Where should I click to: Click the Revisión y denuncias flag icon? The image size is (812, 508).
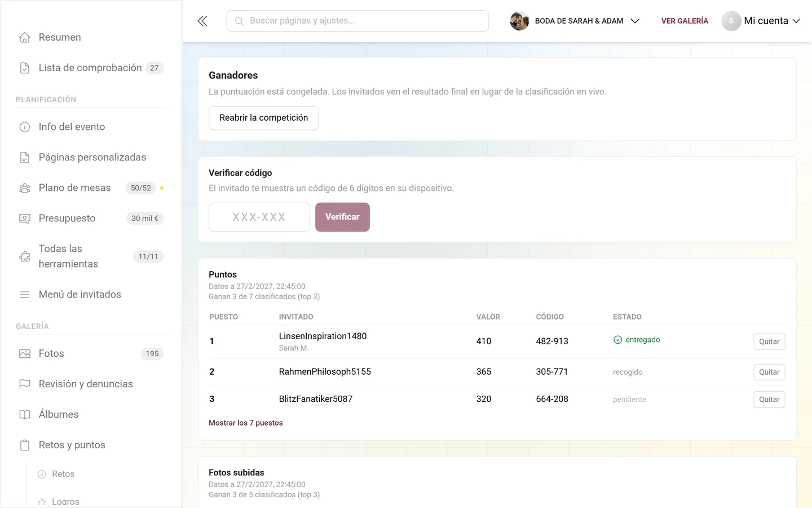coord(25,384)
